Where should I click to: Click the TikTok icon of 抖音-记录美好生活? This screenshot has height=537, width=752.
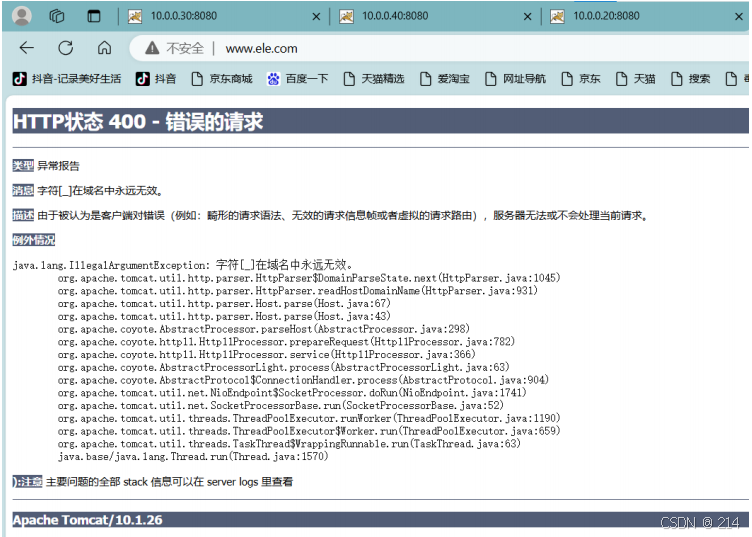pos(19,79)
